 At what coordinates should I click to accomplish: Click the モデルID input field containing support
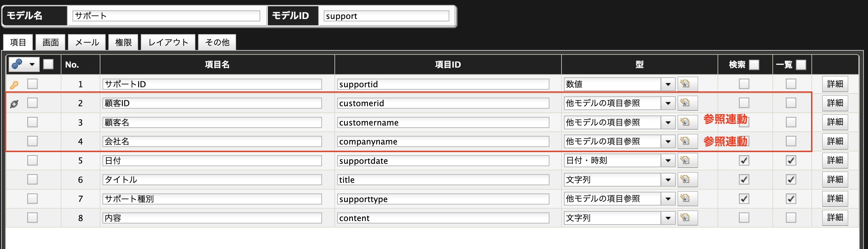click(386, 16)
